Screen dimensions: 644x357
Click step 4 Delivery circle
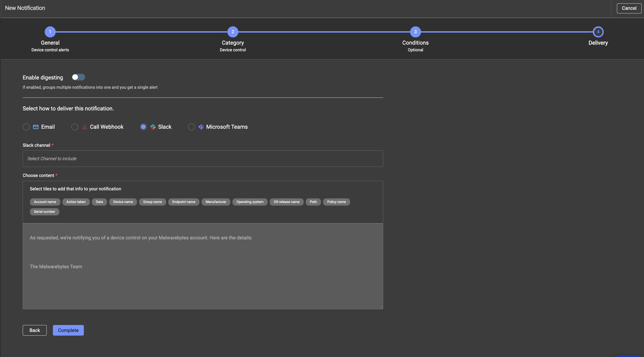pyautogui.click(x=598, y=32)
